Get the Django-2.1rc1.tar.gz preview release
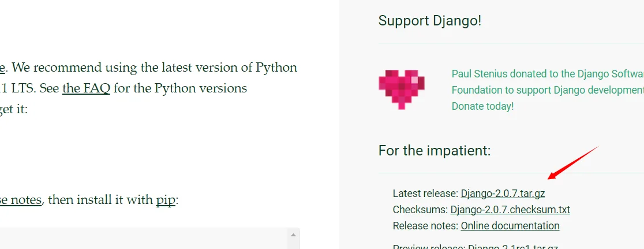 [x=513, y=247]
